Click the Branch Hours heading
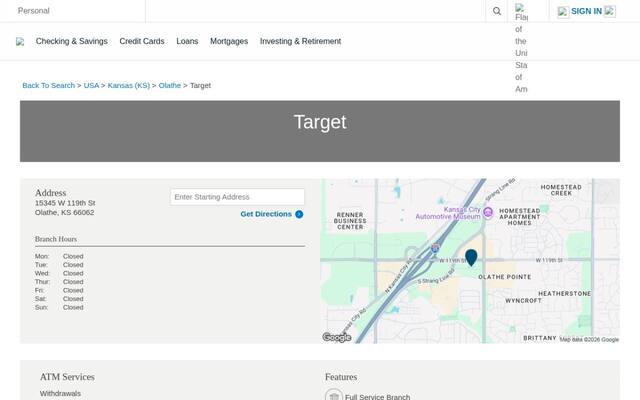Image resolution: width=640 pixels, height=400 pixels. (x=56, y=239)
